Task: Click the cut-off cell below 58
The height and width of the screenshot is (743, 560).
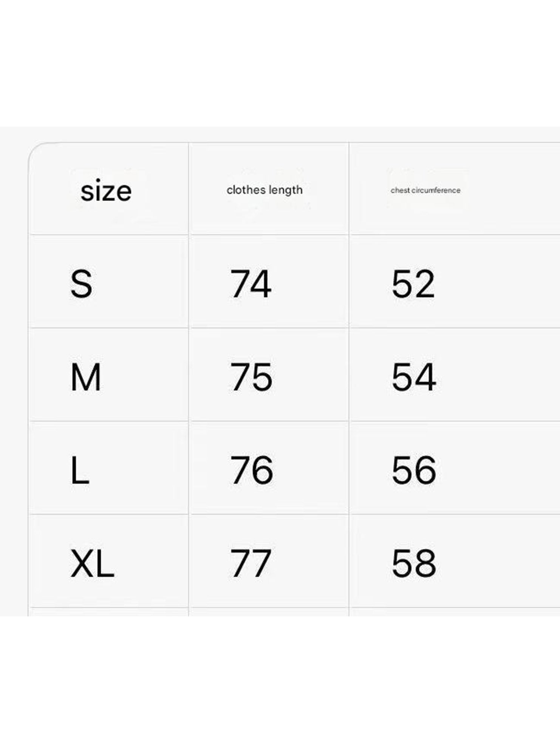Action: pyautogui.click(x=453, y=612)
